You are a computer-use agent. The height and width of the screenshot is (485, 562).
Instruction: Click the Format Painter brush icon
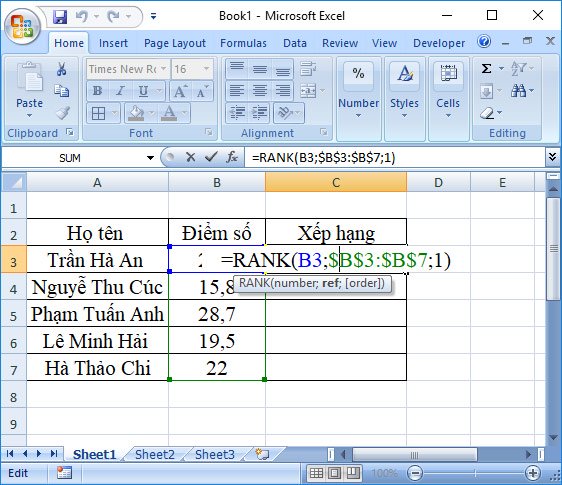point(63,113)
